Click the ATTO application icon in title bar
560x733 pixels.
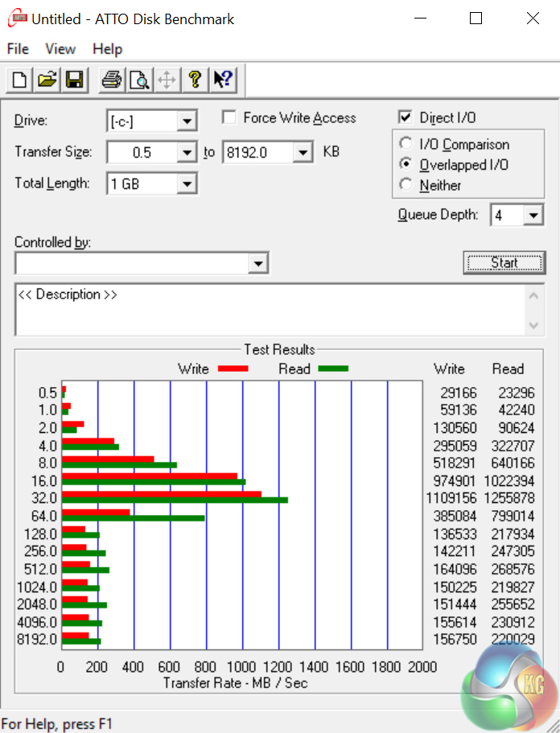pos(17,19)
